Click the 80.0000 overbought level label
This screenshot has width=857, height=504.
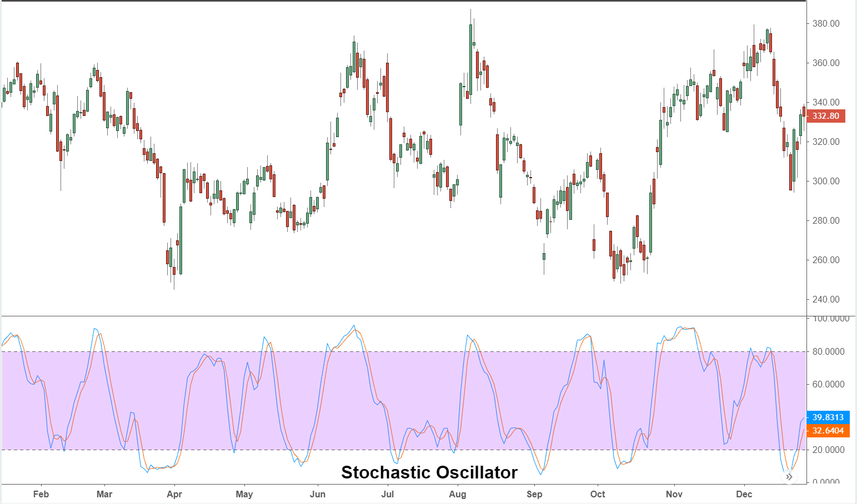coord(828,351)
